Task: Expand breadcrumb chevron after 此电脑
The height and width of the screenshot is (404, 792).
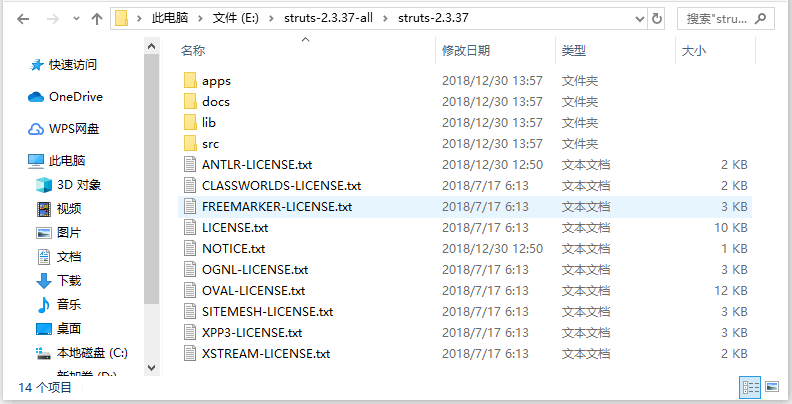Action: pyautogui.click(x=201, y=19)
